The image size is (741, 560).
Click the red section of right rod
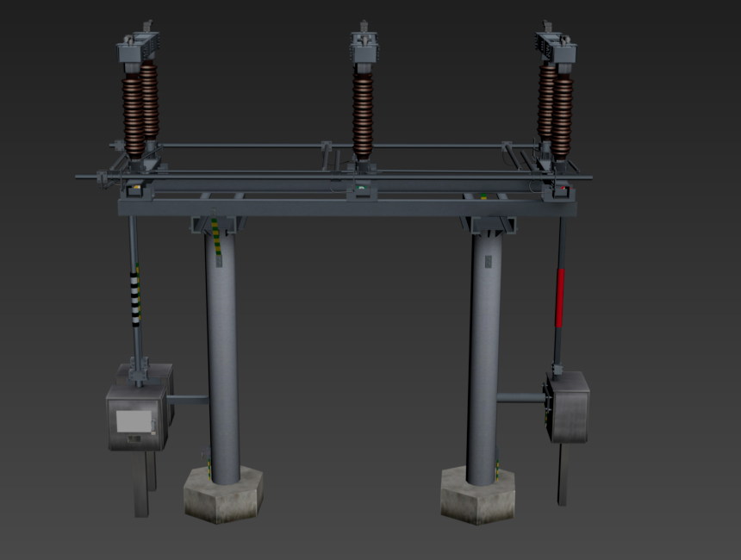[x=560, y=297]
